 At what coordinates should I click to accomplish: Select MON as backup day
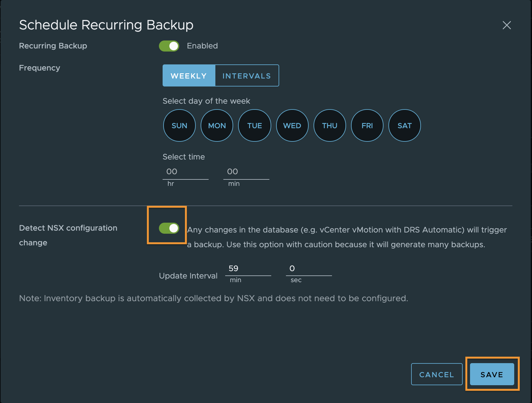click(217, 125)
